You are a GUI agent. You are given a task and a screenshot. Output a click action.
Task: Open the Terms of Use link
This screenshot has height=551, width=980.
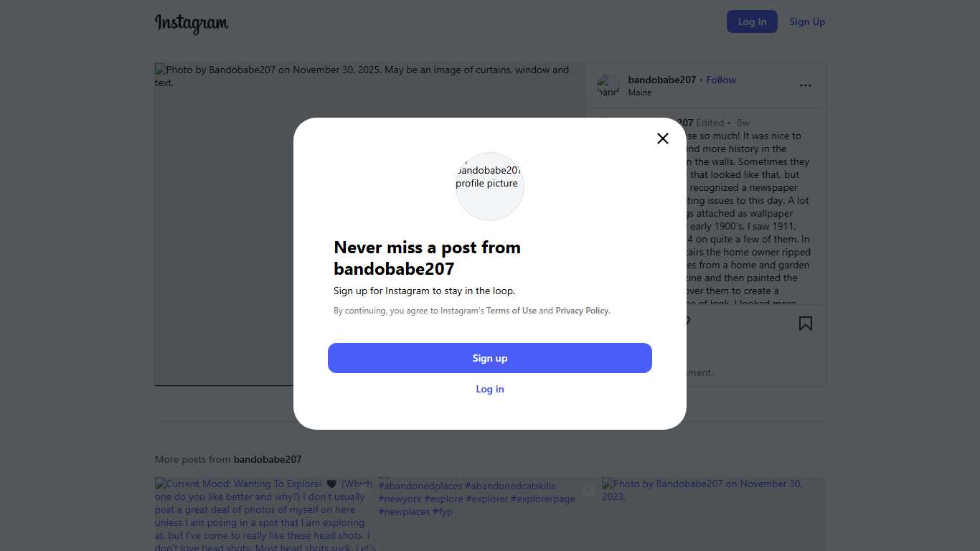click(x=511, y=311)
